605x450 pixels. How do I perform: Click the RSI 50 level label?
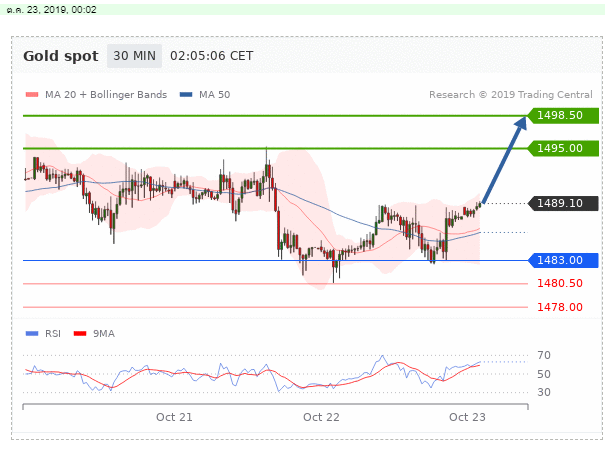point(544,374)
